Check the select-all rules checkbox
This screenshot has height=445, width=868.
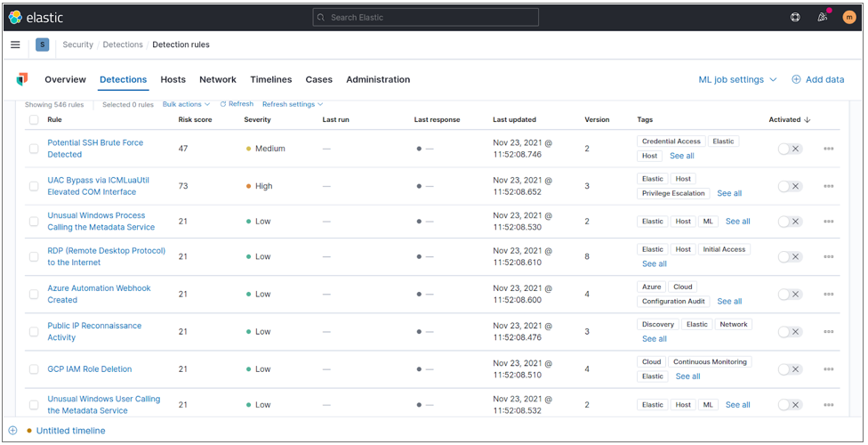pos(34,119)
